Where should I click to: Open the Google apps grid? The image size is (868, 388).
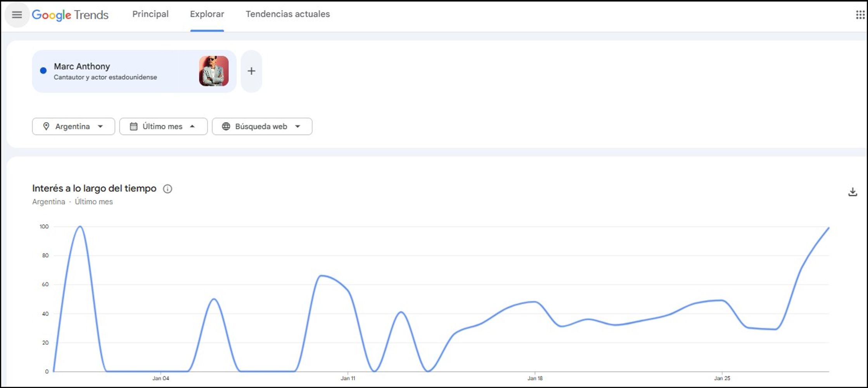tap(860, 15)
